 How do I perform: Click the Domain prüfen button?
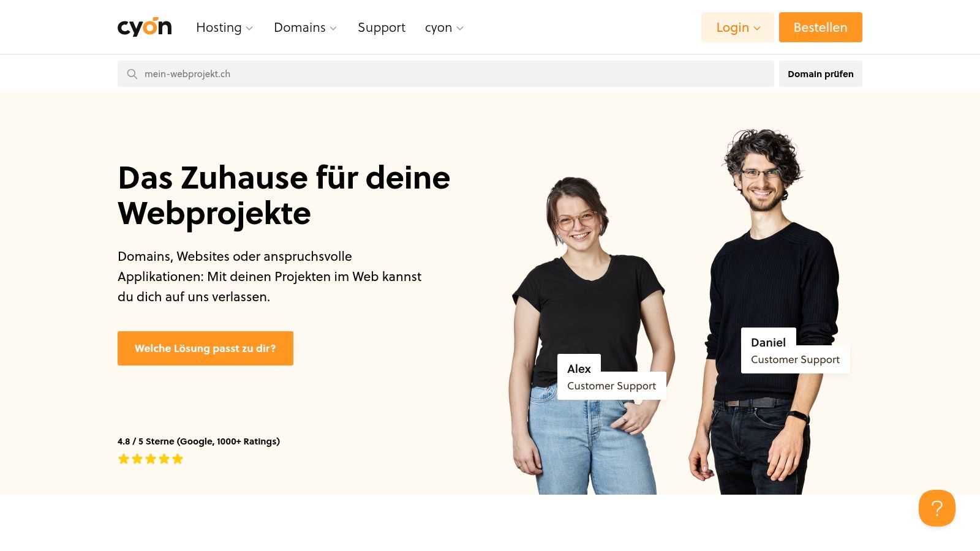click(x=820, y=74)
